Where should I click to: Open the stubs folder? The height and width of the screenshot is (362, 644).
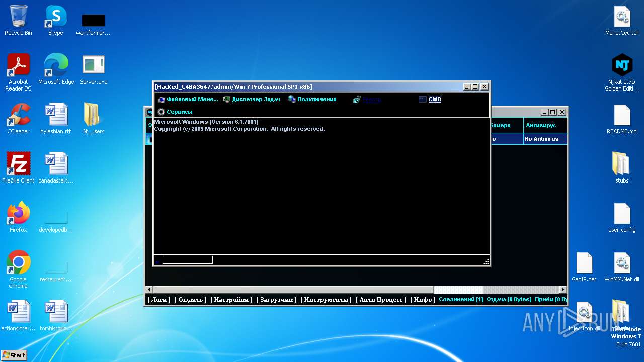pos(622,168)
